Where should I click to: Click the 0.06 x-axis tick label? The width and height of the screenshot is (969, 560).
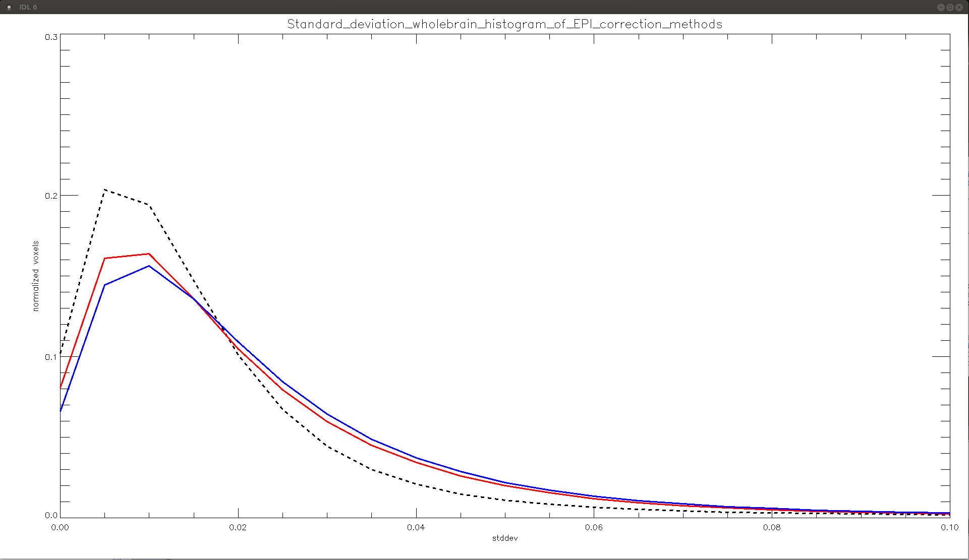(x=594, y=527)
